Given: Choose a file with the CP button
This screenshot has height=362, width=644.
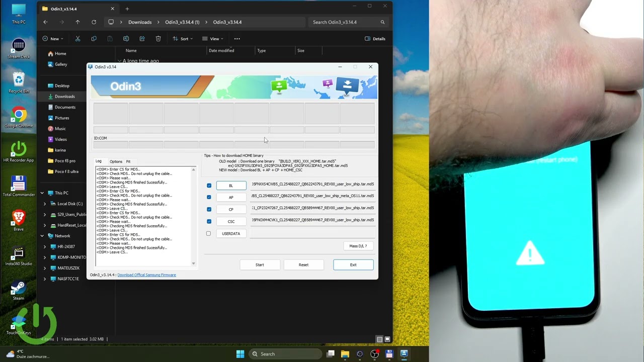Looking at the screenshot, I should [x=231, y=209].
